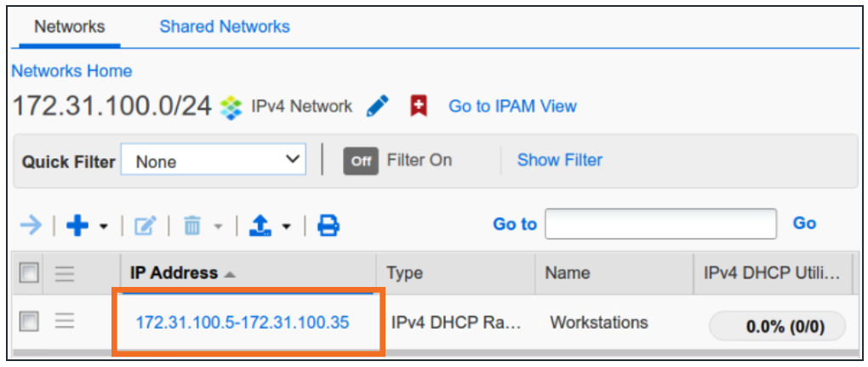The image size is (868, 367).
Task: Click the blue right arrow icon
Action: 31,225
